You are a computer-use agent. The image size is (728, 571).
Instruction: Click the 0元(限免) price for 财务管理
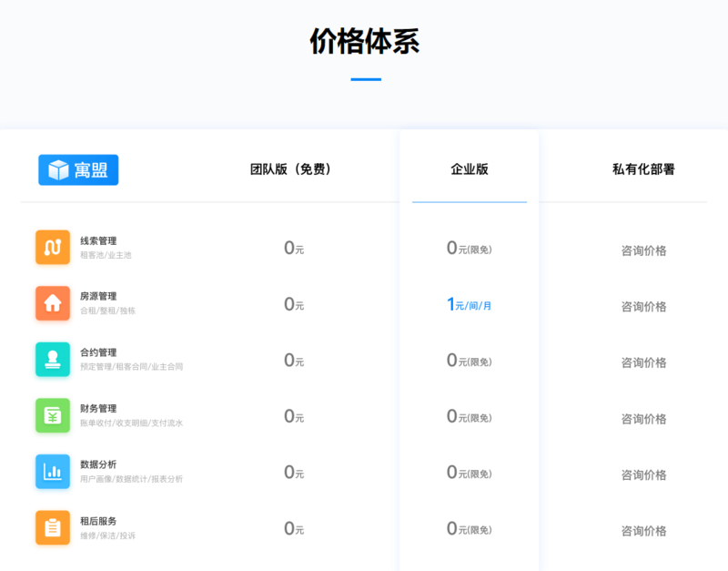tap(470, 416)
